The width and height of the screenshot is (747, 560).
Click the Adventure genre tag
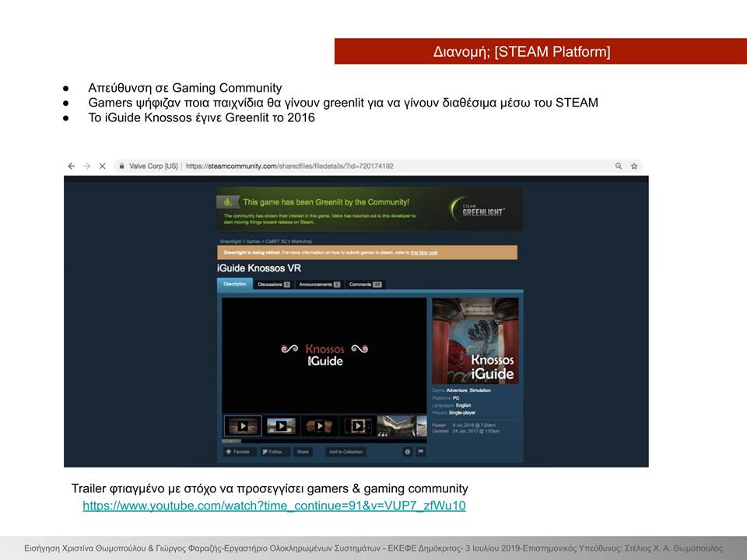point(457,390)
